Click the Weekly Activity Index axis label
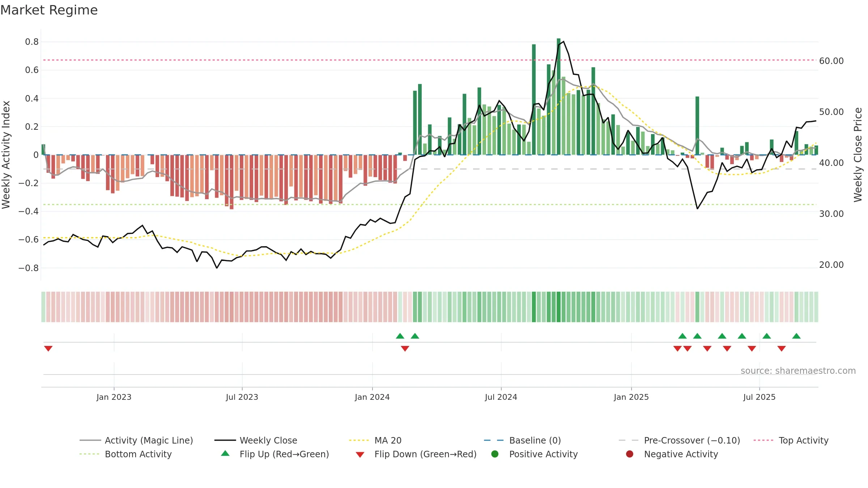Screen dimensions: 868x488 6,155
